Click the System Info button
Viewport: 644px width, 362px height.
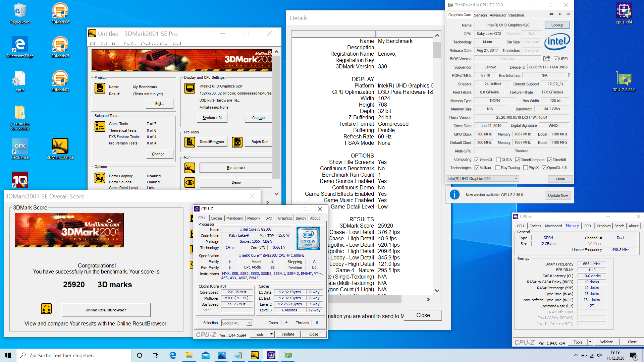(x=212, y=118)
